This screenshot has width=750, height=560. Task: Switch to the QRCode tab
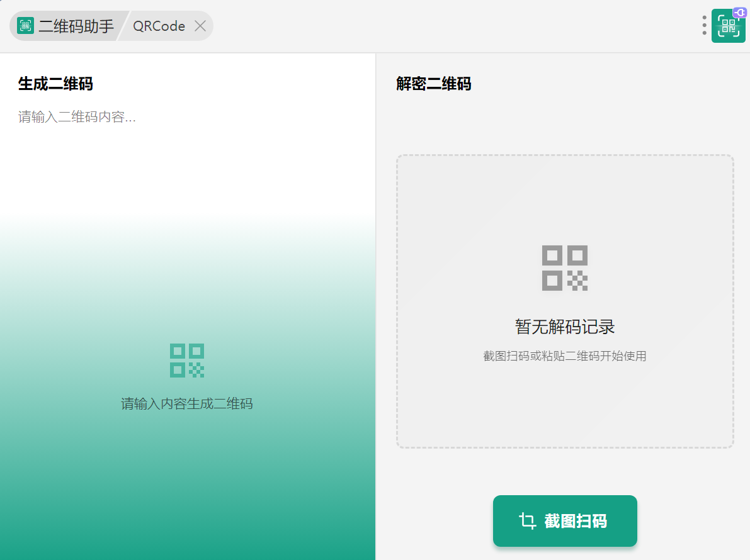pos(159,26)
